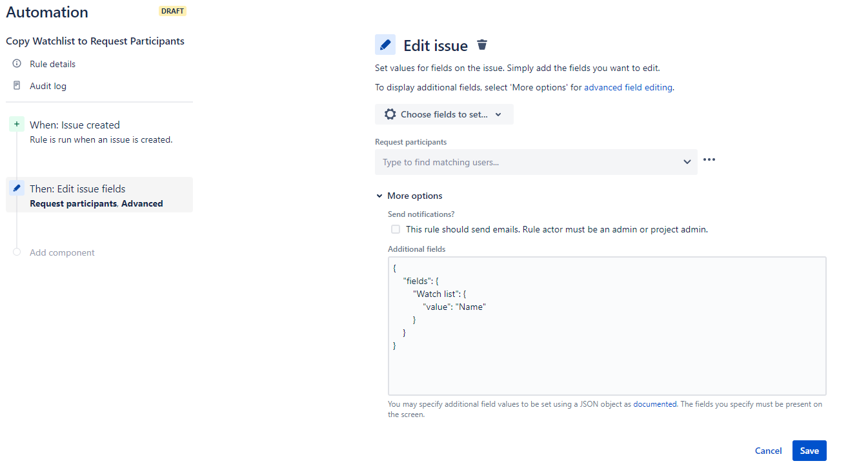Select the When: Issue created trigger

tap(74, 125)
